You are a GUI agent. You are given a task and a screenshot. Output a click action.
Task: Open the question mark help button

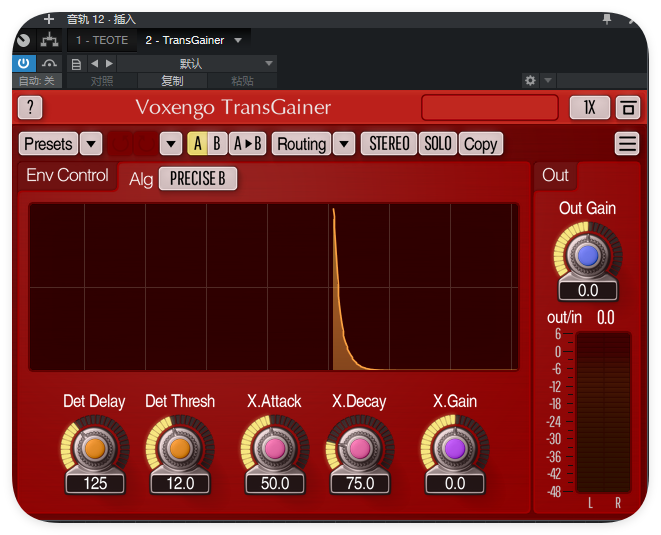[x=30, y=108]
